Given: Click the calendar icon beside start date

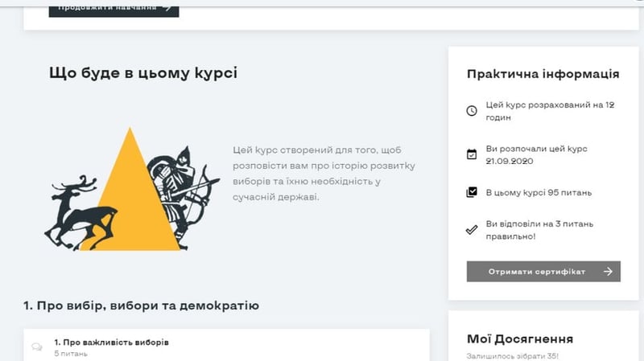Looking at the screenshot, I should tap(472, 154).
